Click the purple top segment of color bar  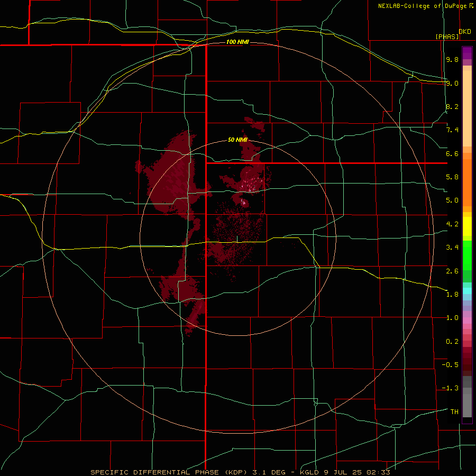[x=467, y=53]
